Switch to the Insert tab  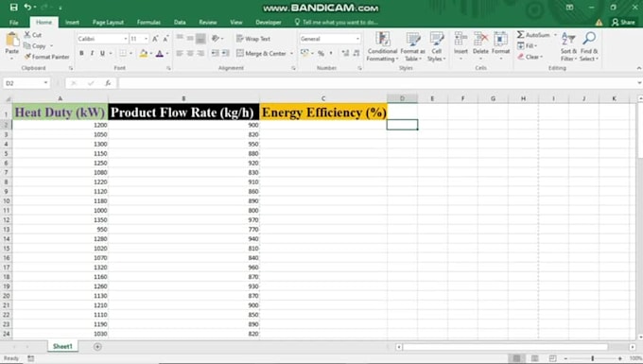click(x=72, y=22)
